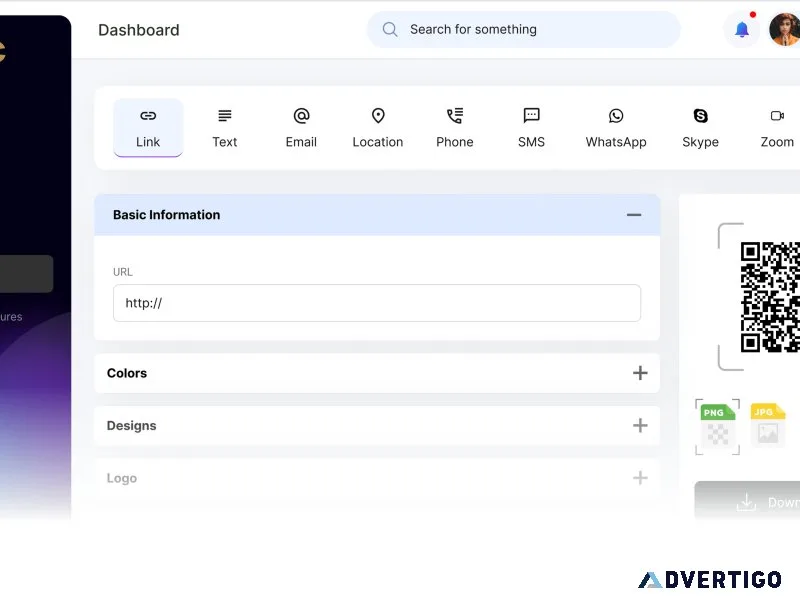
Task: Choose the WhatsApp QR type tab
Action: coord(616,128)
